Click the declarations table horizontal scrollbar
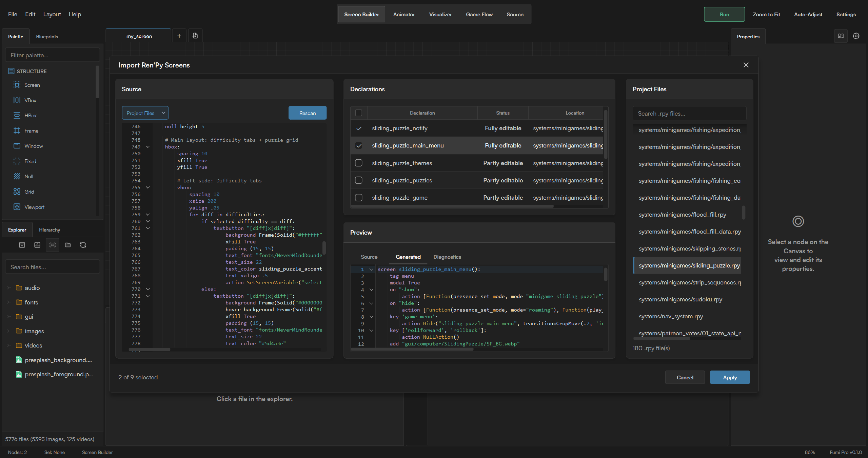868x458 pixels. 452,206
